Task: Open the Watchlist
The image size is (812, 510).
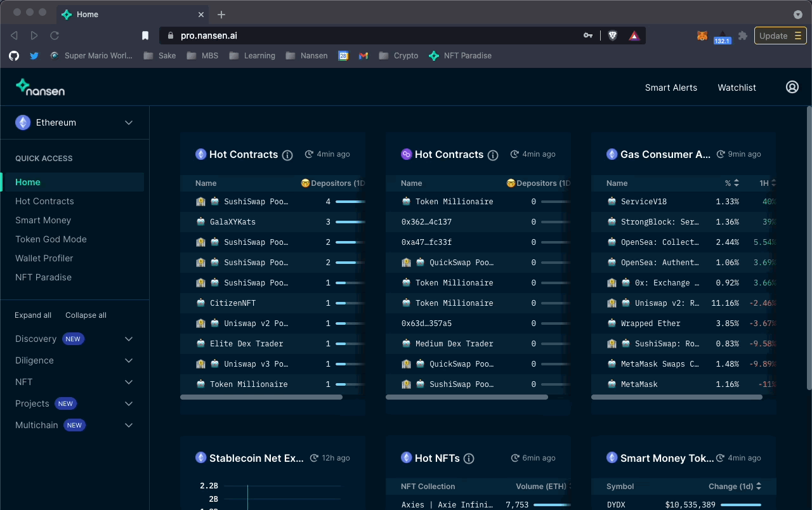Action: click(737, 88)
